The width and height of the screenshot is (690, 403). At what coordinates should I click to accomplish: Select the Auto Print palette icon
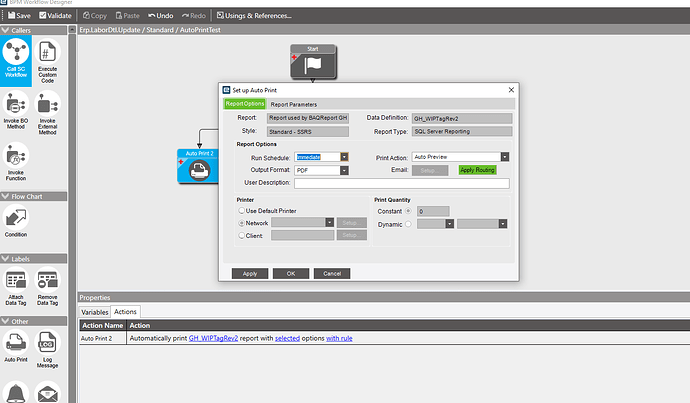tap(16, 346)
